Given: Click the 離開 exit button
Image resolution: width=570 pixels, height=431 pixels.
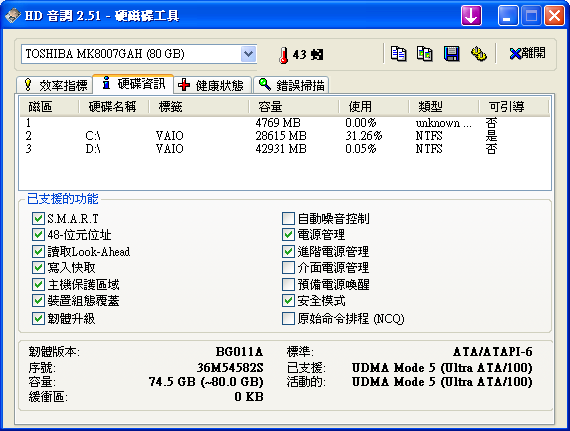Looking at the screenshot, I should tap(527, 53).
